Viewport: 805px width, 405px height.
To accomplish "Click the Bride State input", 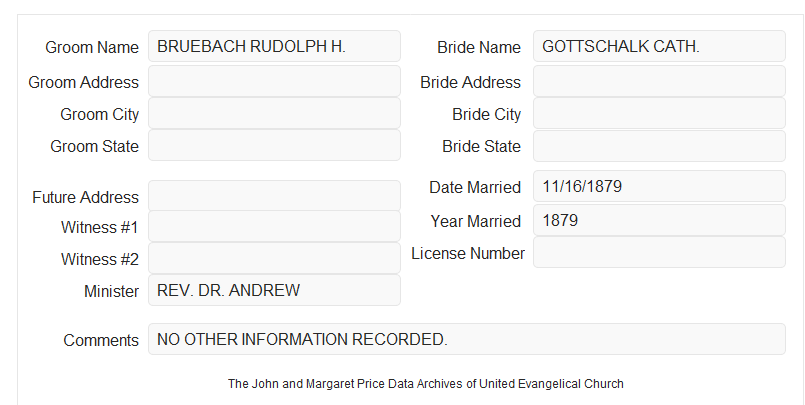I will [x=659, y=145].
